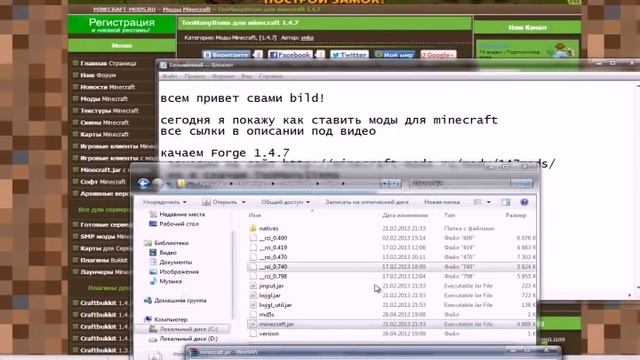The height and width of the screenshot is (360, 640).
Task: Open Моды Minecraft site menu link
Action: [x=104, y=99]
